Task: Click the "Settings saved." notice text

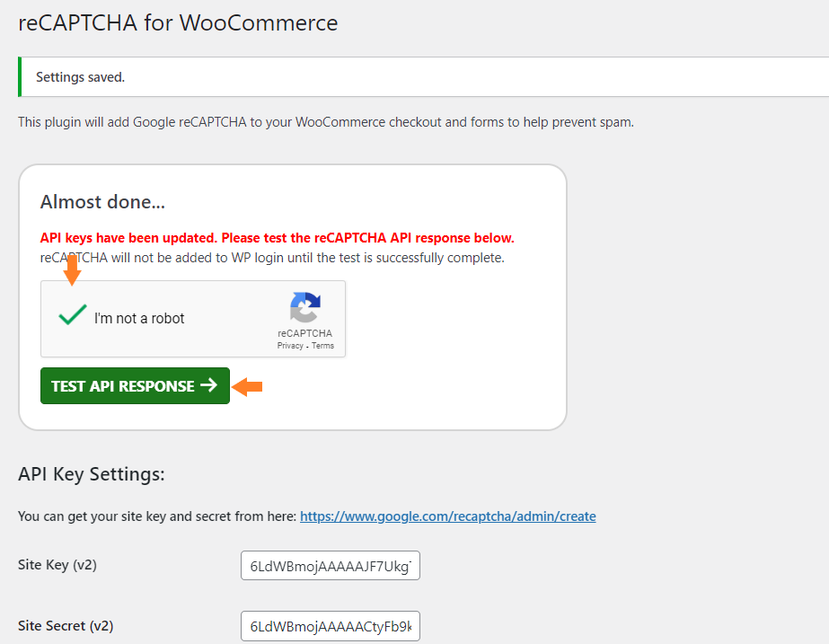Action: click(x=80, y=77)
